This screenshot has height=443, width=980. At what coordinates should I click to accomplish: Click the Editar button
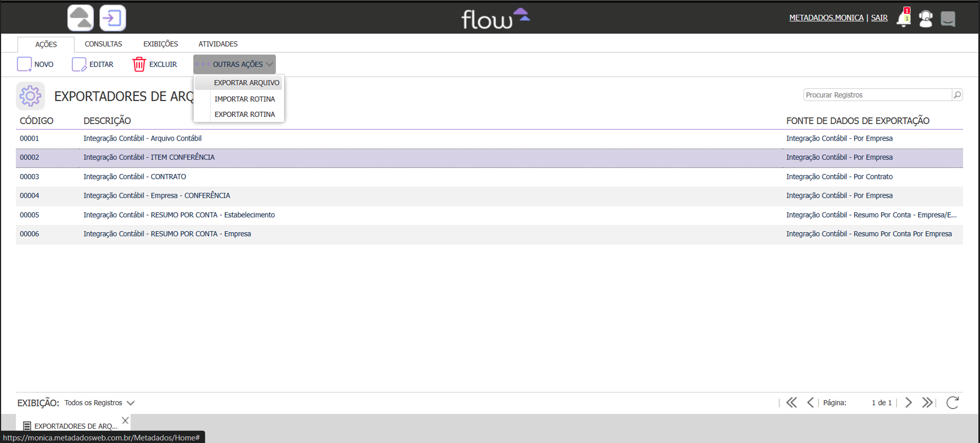(93, 64)
